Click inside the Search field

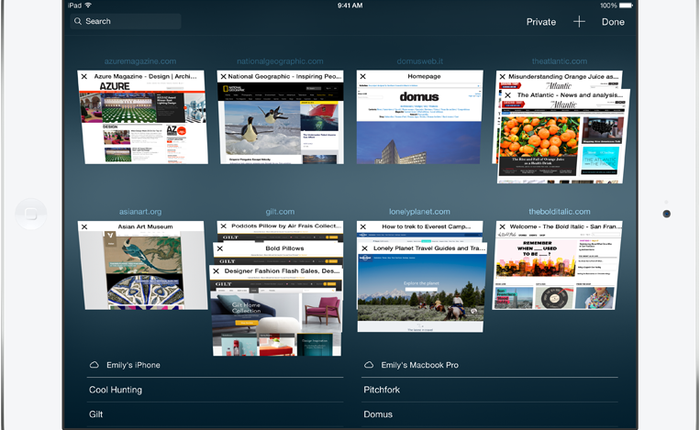click(x=125, y=21)
